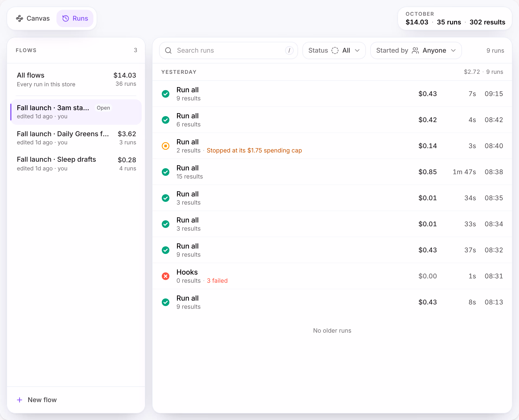The height and width of the screenshot is (420, 519).
Task: Click the search magnifier icon
Action: pyautogui.click(x=168, y=50)
